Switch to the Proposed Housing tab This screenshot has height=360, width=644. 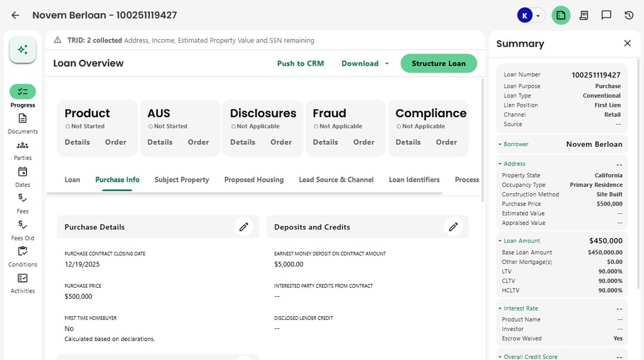pyautogui.click(x=254, y=179)
